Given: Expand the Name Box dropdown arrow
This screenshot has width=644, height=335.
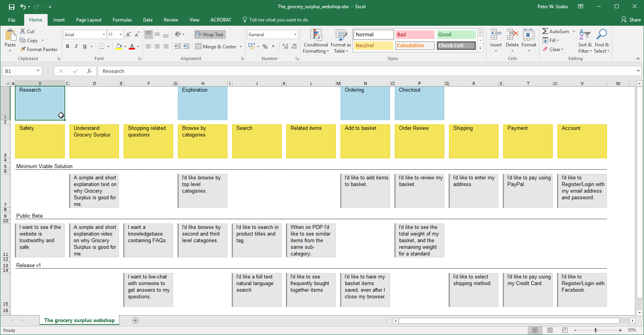Looking at the screenshot, I should (x=38, y=71).
